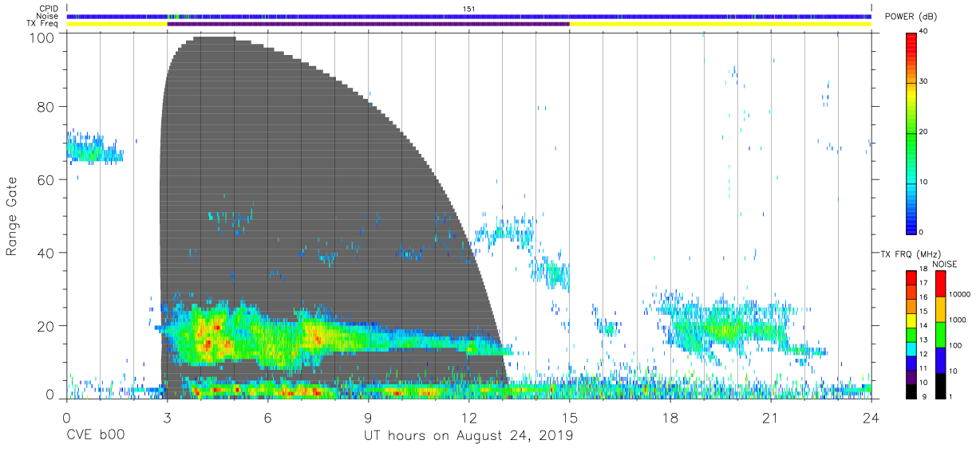Click the 20 tick on Range Gate axis
Screen dimensions: 980x452
tap(45, 326)
